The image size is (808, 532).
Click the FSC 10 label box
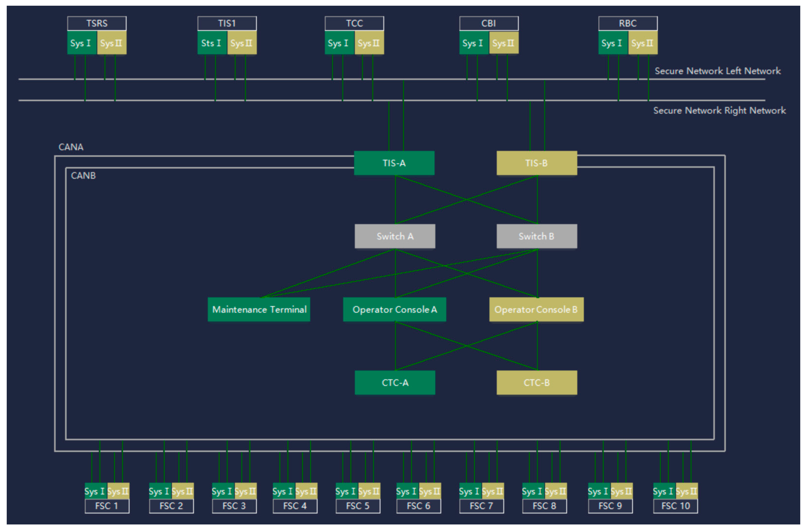coord(675,506)
